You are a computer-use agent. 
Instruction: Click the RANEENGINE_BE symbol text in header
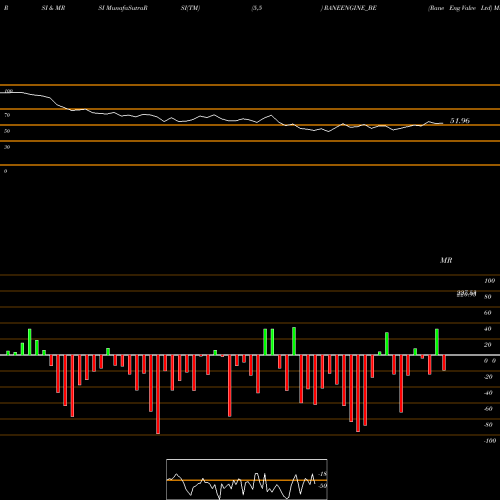tap(350, 8)
